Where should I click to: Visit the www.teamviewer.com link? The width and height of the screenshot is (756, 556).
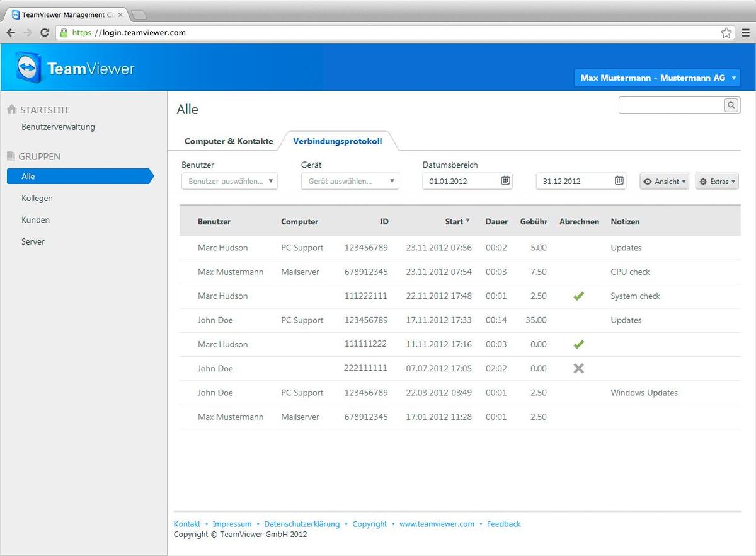point(437,524)
